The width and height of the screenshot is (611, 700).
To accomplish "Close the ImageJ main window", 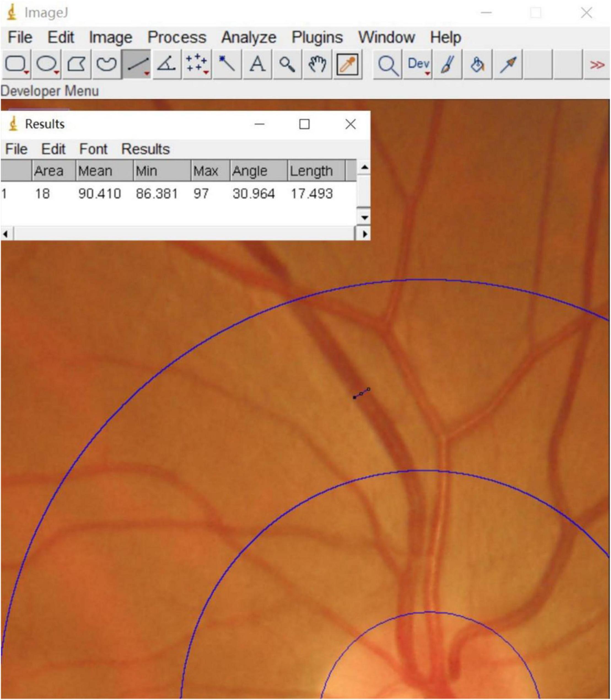I will tap(586, 13).
